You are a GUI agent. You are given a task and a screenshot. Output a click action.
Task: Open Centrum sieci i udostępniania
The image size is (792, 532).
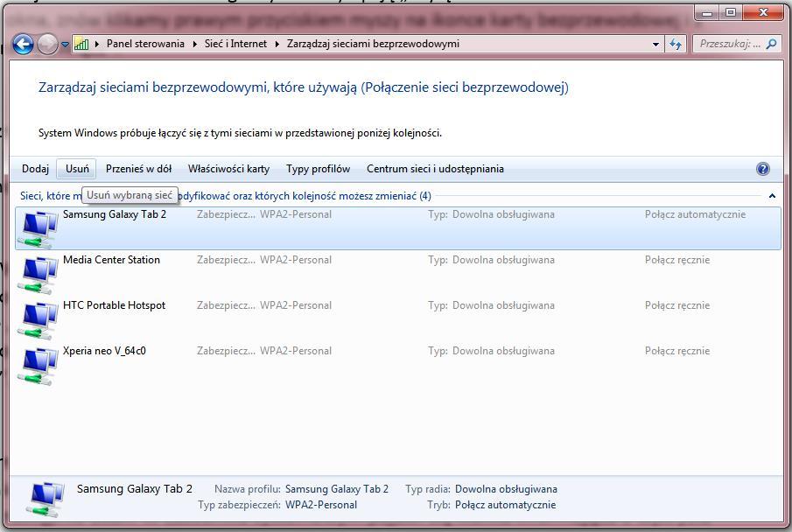[436, 169]
